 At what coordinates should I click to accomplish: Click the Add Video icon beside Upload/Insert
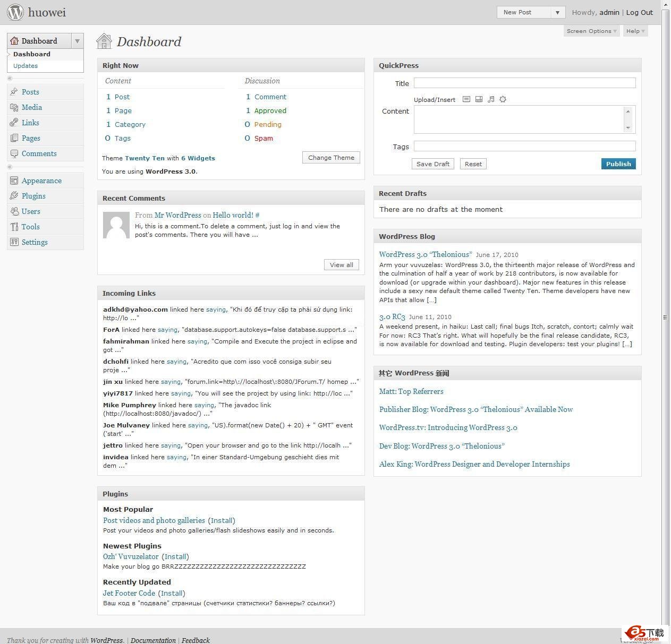[x=479, y=99]
